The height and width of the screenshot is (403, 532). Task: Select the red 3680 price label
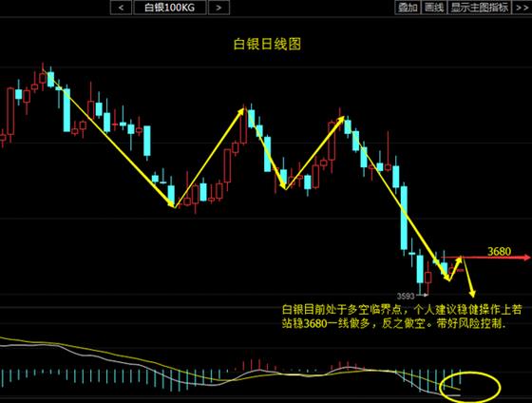coord(499,251)
